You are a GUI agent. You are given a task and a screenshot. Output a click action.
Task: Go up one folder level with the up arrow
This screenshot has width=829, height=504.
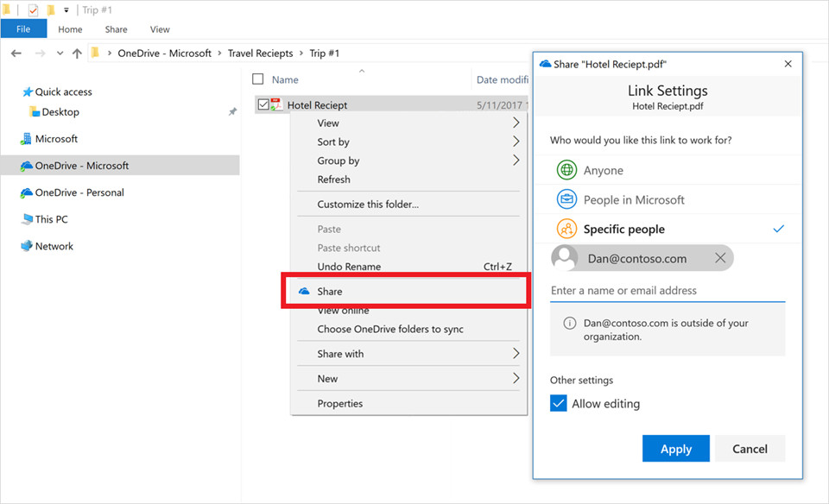coord(77,53)
